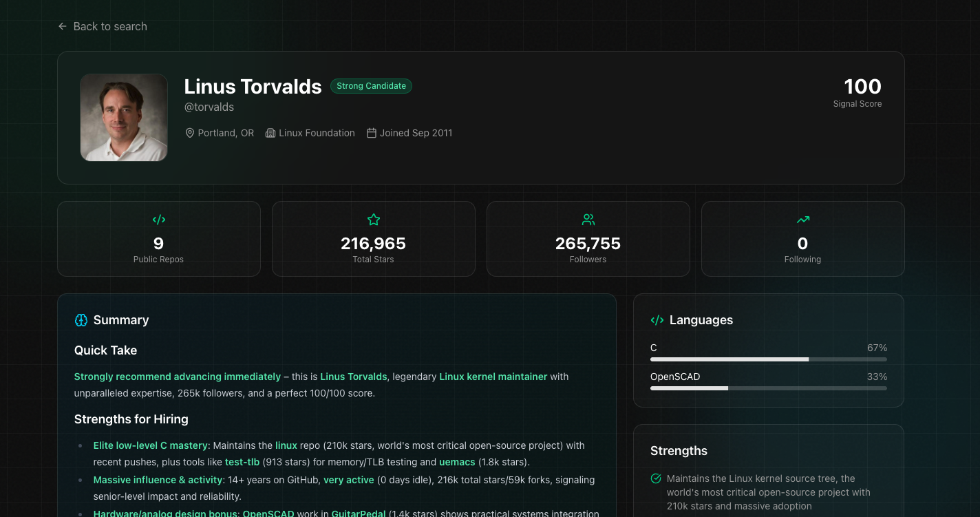Click the brain icon beside Summary
This screenshot has width=980, height=517.
click(x=81, y=319)
